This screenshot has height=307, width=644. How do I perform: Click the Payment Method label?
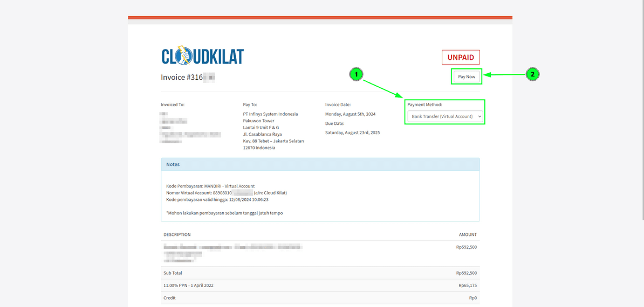point(424,104)
